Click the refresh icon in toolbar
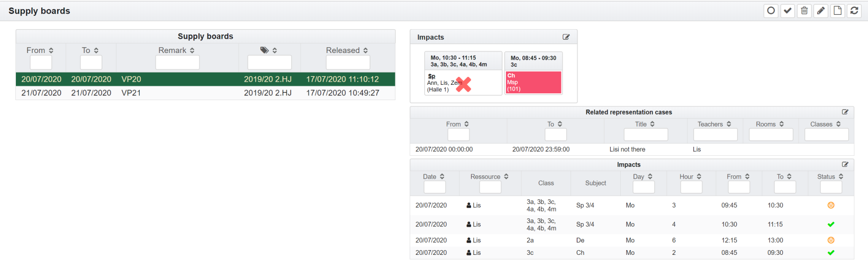868x266 pixels. pyautogui.click(x=854, y=11)
